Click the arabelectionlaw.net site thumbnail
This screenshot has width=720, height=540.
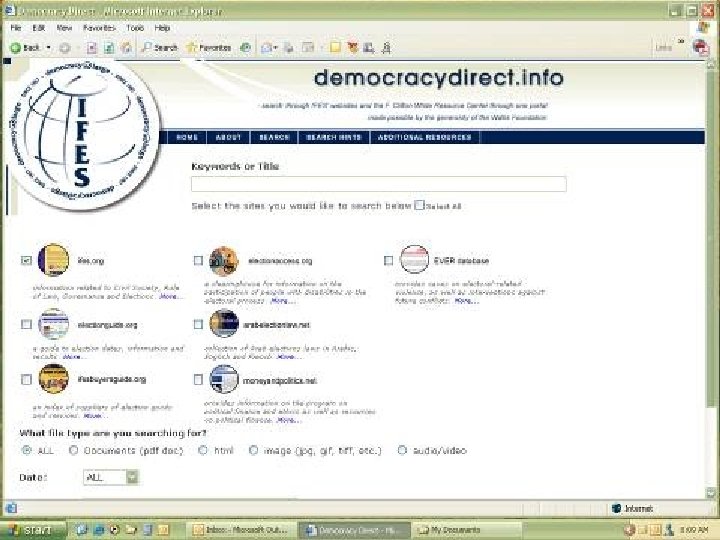[x=224, y=323]
